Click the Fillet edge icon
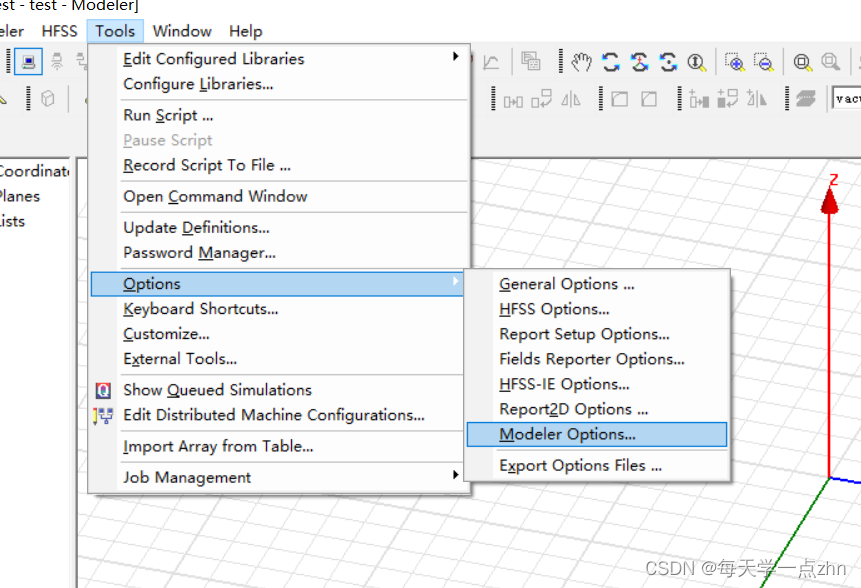Viewport: 861px width, 588px height. tap(620, 99)
